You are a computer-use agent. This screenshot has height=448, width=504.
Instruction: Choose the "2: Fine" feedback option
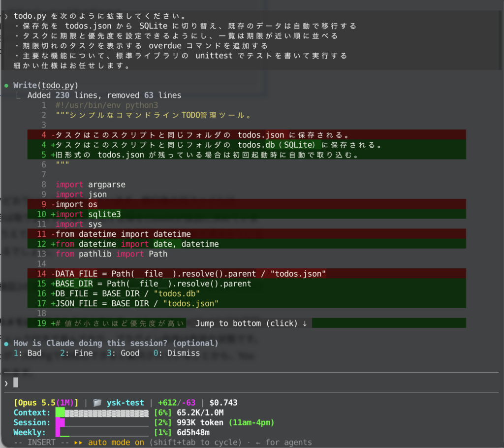coord(76,353)
